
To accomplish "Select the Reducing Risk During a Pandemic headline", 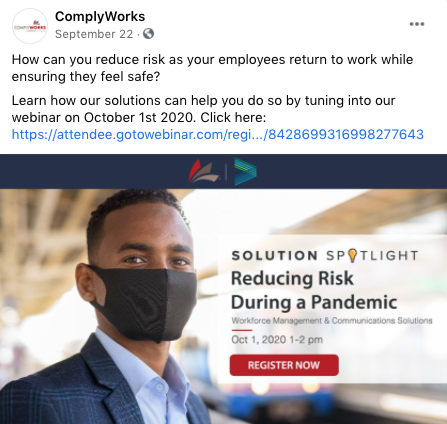I will pyautogui.click(x=314, y=290).
